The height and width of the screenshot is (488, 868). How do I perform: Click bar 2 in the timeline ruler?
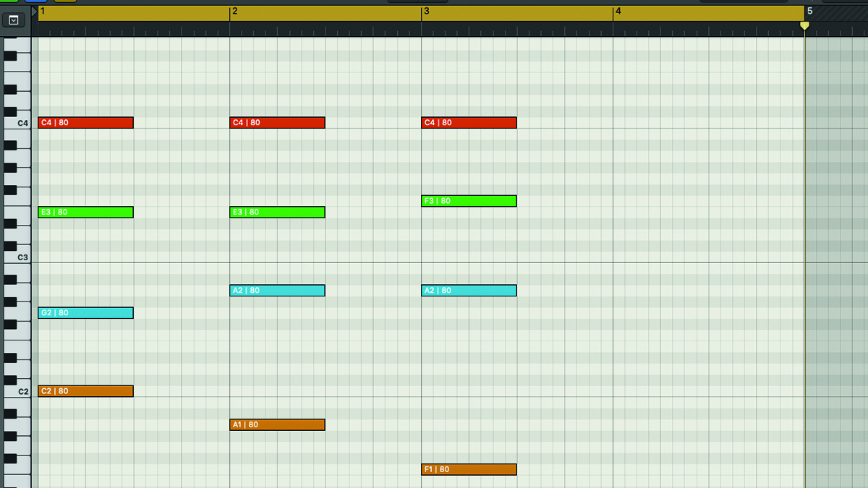(x=235, y=12)
